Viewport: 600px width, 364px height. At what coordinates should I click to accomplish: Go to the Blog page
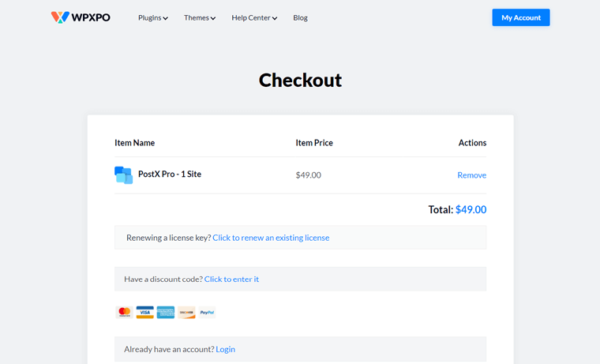pyautogui.click(x=300, y=17)
